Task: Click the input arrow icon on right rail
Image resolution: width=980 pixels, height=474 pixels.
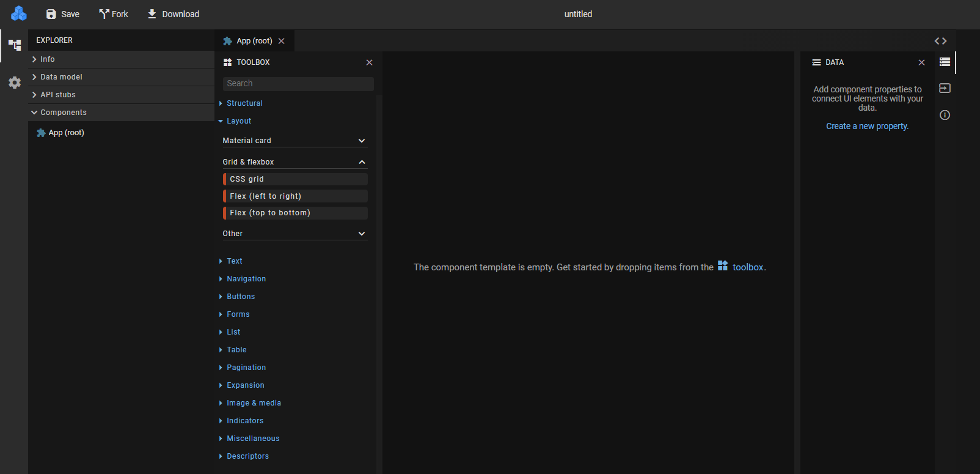Action: click(945, 88)
